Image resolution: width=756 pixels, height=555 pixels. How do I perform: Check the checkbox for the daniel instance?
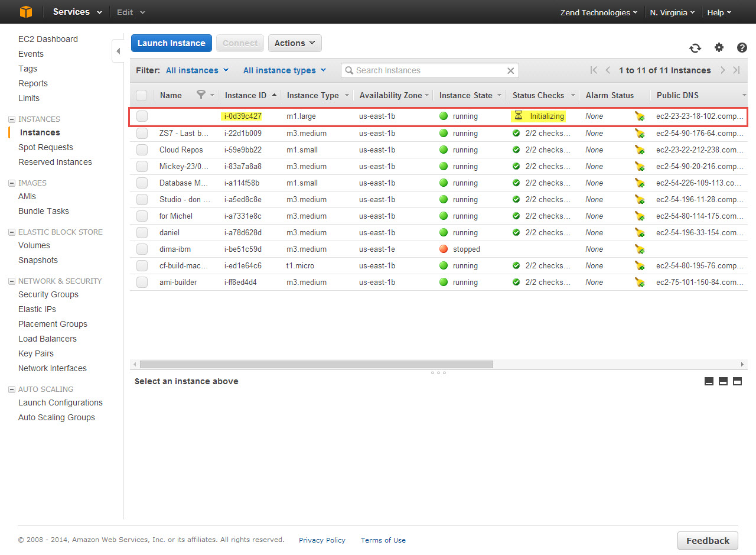(141, 232)
